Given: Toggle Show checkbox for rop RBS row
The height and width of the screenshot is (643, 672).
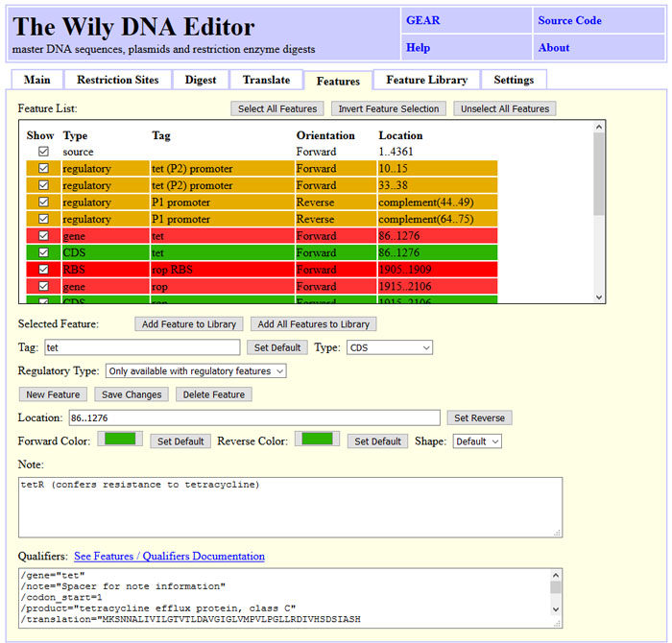Looking at the screenshot, I should click(x=43, y=270).
